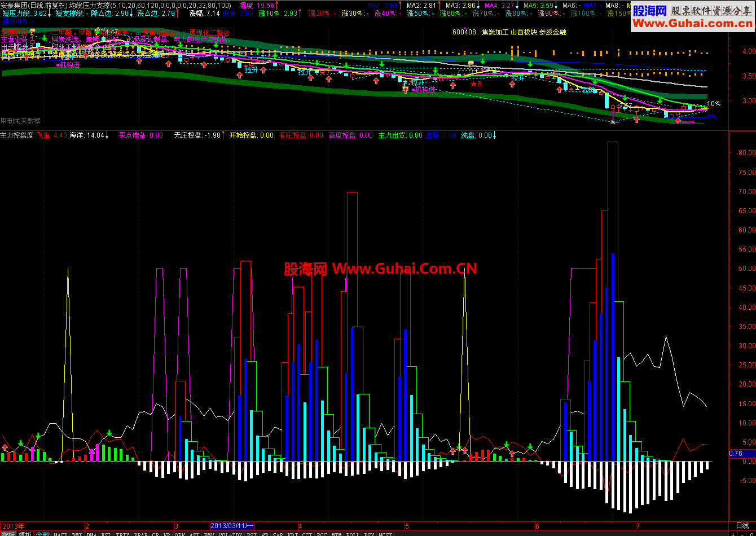Viewport: 756px width, 536px height.
Task: Choose the OBV indicator tab
Action: pos(179,533)
